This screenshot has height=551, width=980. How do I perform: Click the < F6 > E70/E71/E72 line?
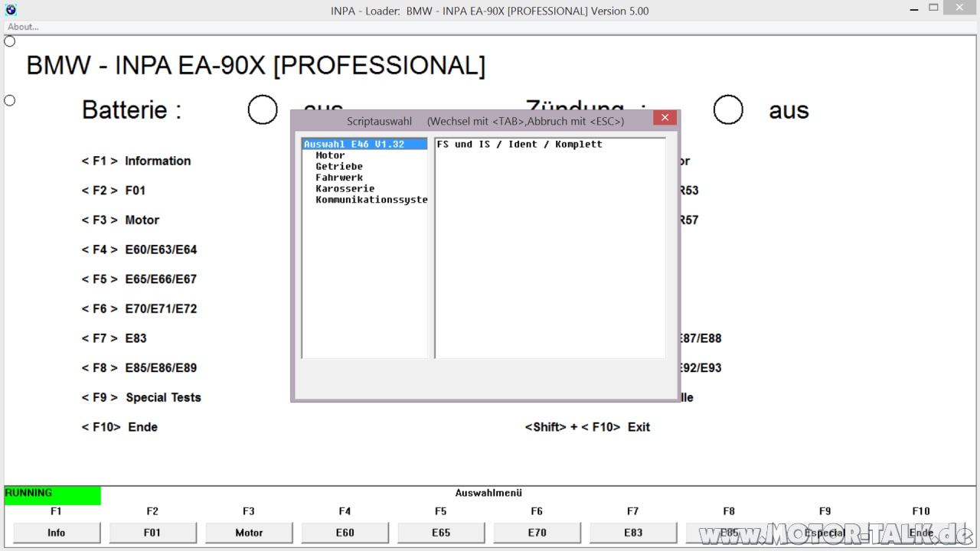139,309
